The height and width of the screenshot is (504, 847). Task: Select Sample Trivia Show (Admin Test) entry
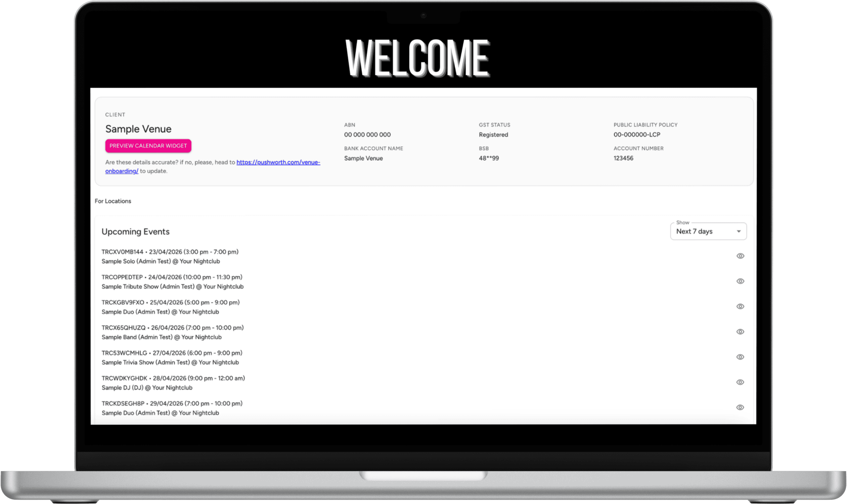coord(170,362)
